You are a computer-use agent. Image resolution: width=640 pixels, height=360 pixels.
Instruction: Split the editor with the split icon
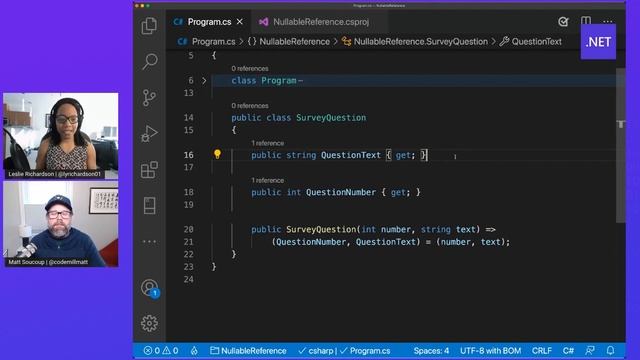point(586,20)
